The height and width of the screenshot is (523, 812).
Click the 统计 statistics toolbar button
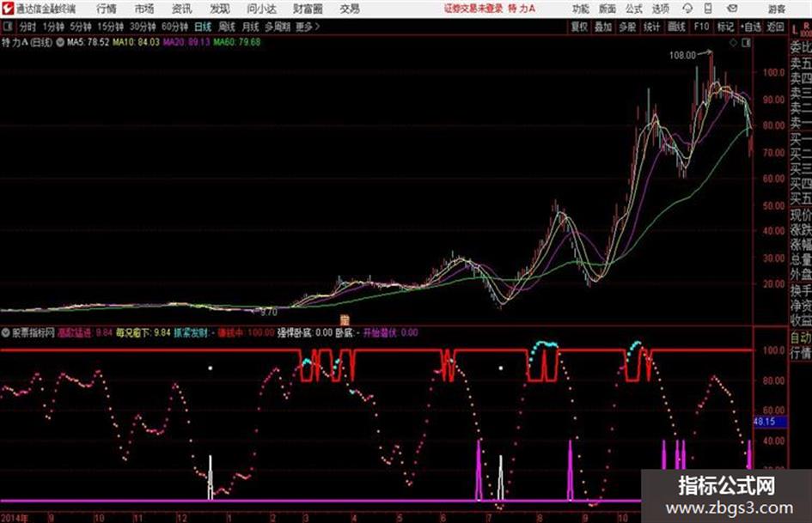(x=651, y=27)
